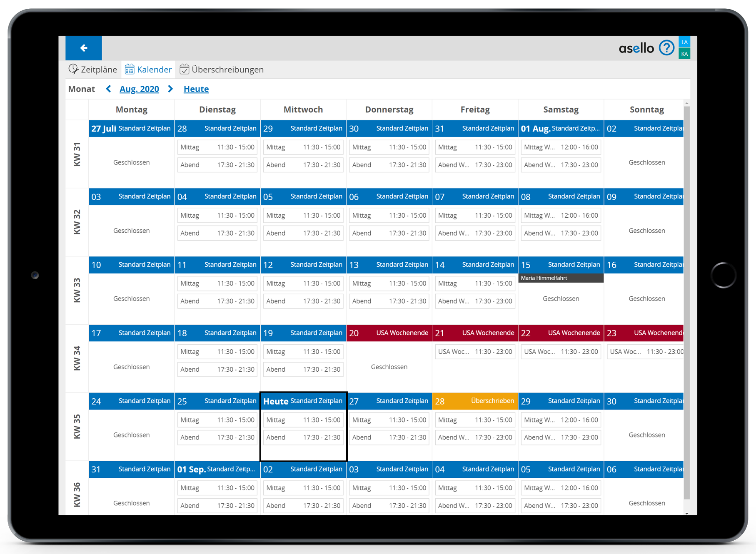Open the 01 Sep. day header
Viewport: 756px width, 554px height.
(x=217, y=469)
